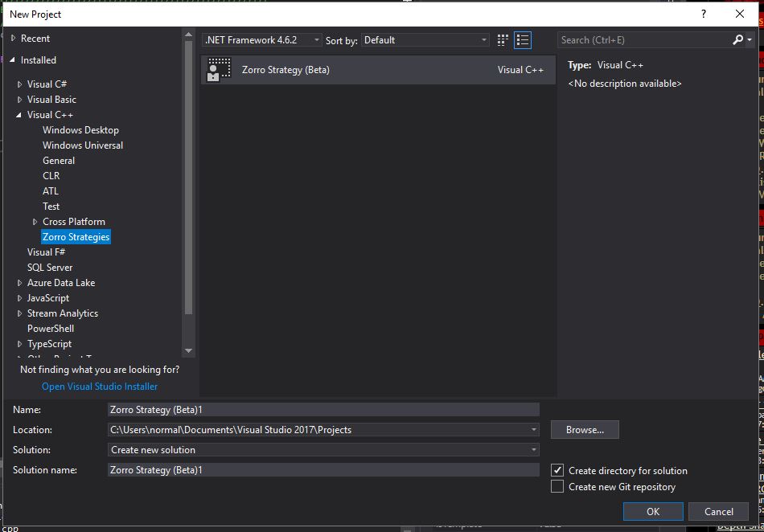The image size is (764, 532).
Task: Click the category tree scroll up arrow
Action: pyautogui.click(x=188, y=35)
